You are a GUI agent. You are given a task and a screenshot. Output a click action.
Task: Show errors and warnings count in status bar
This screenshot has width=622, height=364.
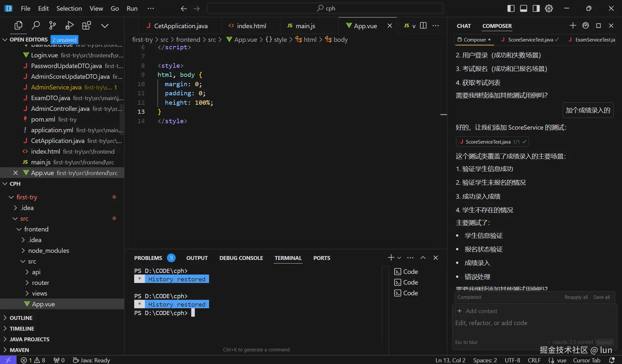click(x=33, y=360)
